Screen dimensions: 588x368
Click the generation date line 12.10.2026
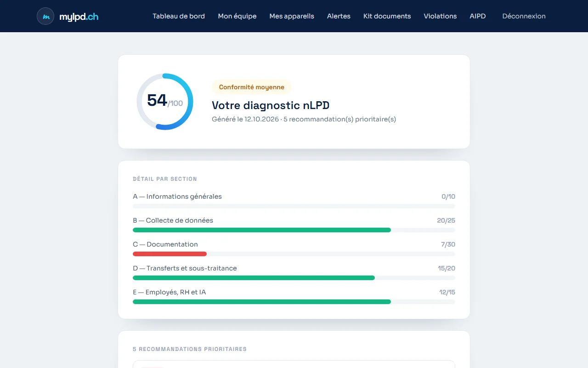(x=304, y=119)
